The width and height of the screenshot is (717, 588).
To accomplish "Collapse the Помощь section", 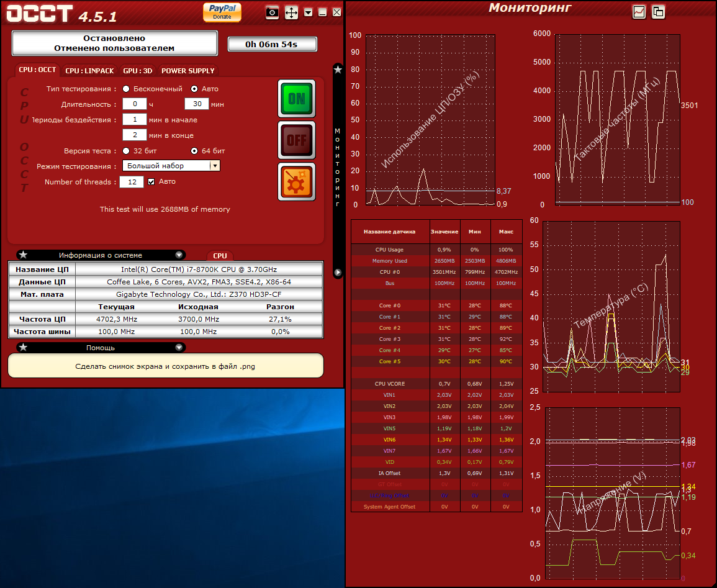I will click(x=179, y=348).
